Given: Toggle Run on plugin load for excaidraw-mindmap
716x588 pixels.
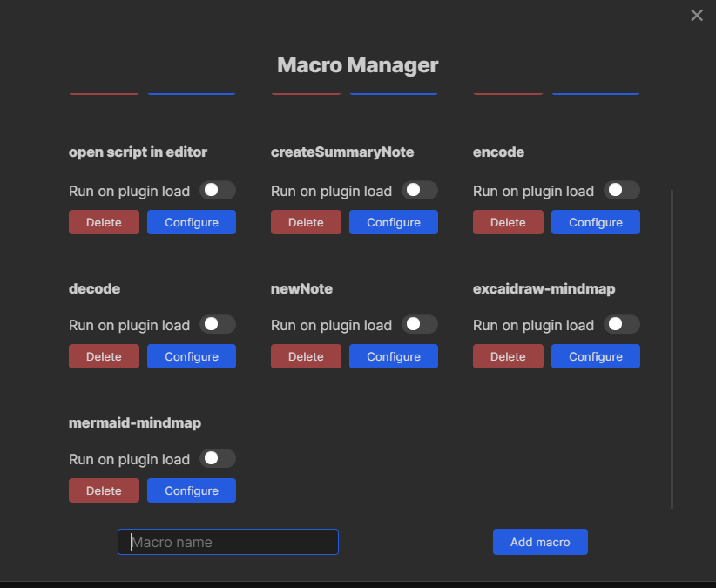Looking at the screenshot, I should (x=622, y=325).
